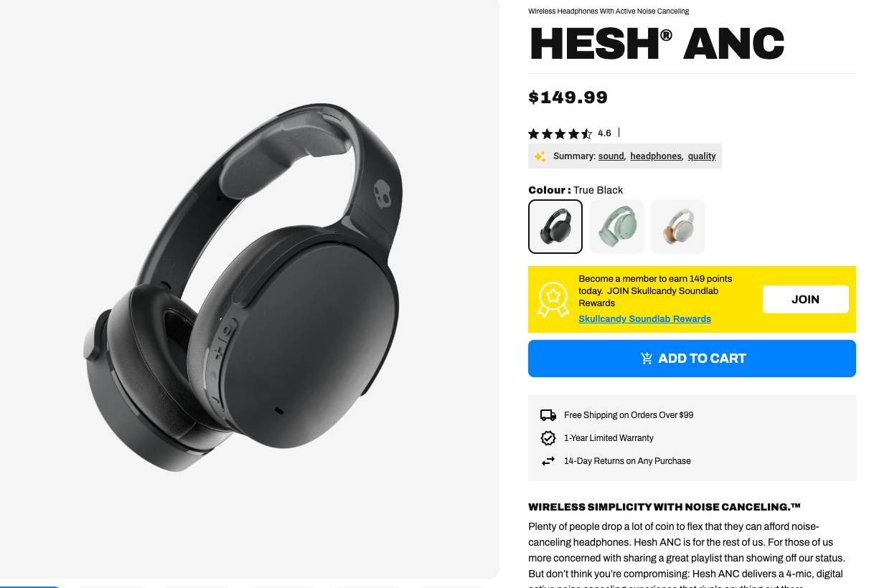Click the 4.6 rating number

pyautogui.click(x=604, y=133)
